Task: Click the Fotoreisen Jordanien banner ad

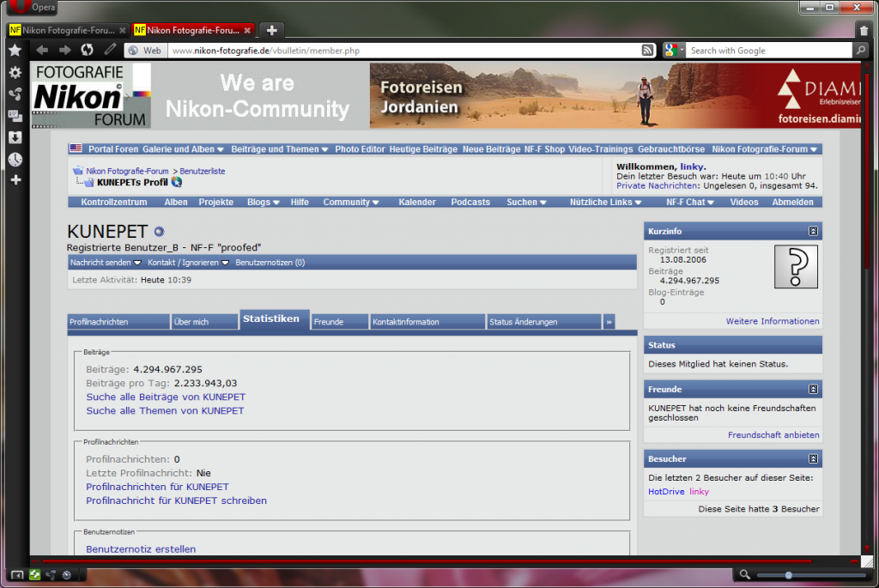Action: pos(615,95)
